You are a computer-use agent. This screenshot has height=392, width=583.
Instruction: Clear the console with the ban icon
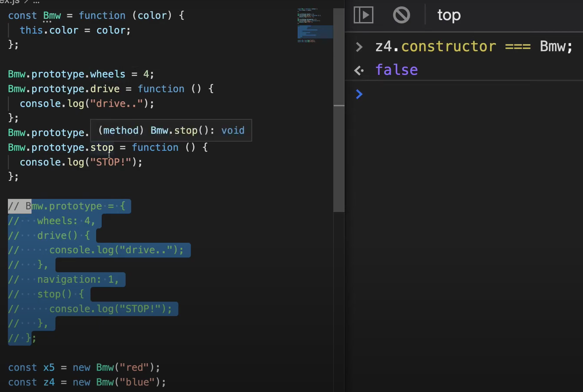[401, 15]
